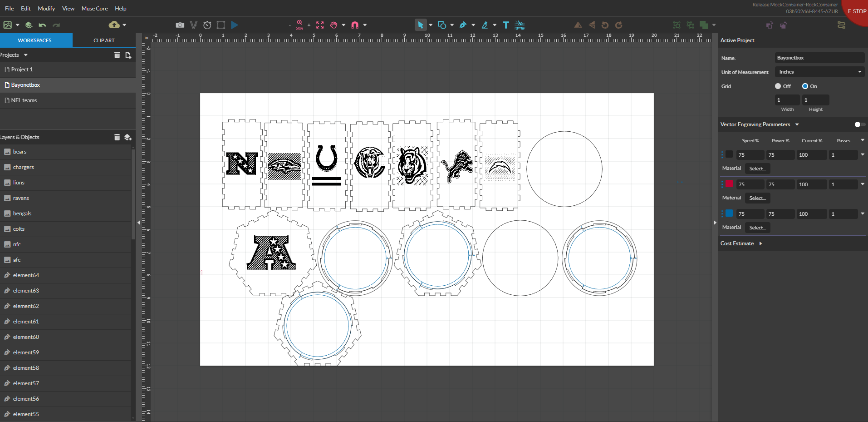This screenshot has width=868, height=422.
Task: Click Material Select button for red layer
Action: [x=757, y=198]
